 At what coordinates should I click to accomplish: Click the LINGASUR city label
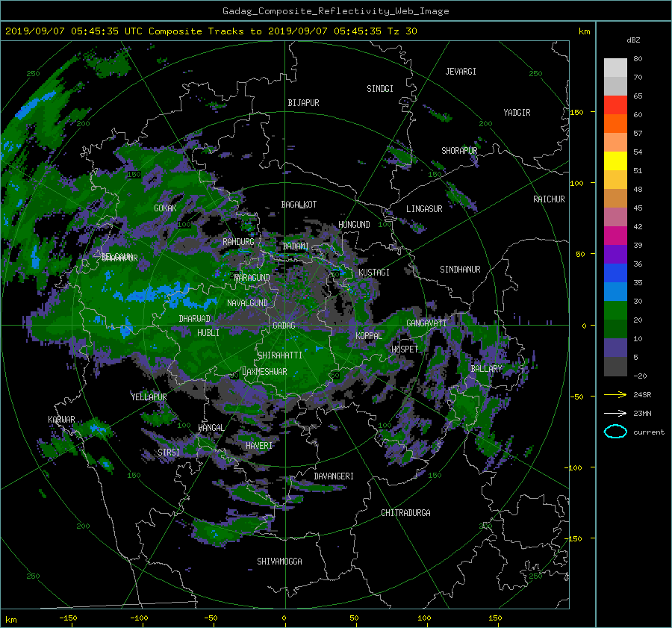coord(424,209)
